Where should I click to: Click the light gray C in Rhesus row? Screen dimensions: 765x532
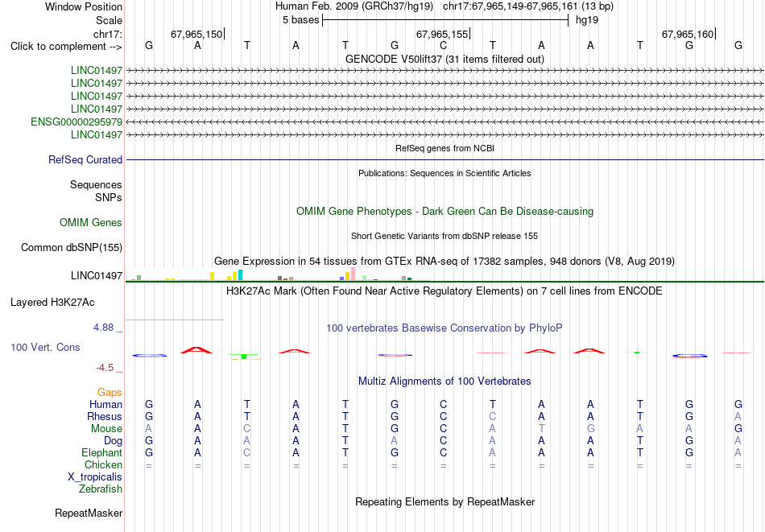[x=492, y=417]
